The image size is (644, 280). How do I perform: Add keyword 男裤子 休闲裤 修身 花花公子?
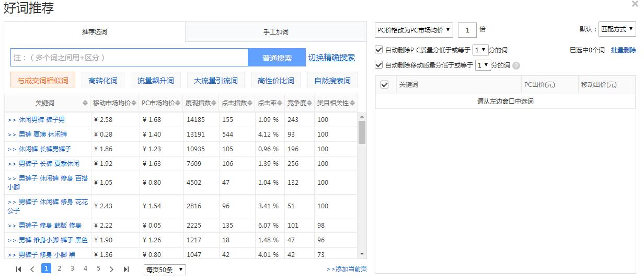click(48, 206)
